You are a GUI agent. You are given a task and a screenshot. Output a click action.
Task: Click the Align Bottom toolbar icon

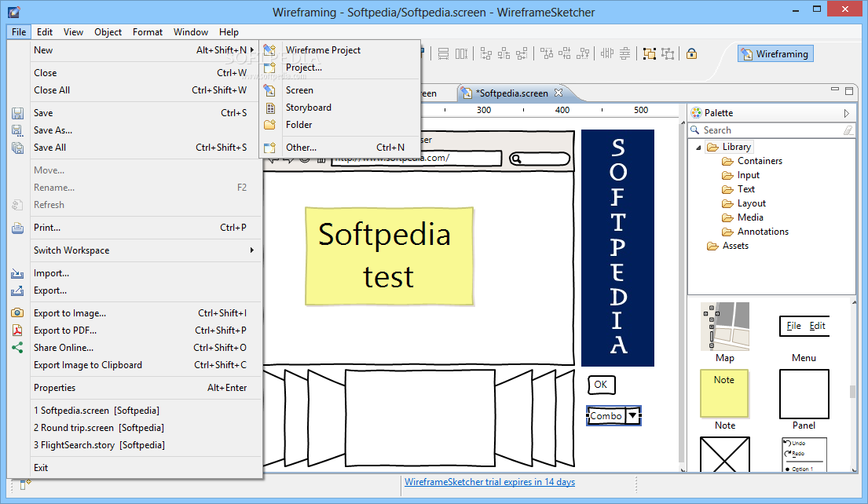coord(582,53)
